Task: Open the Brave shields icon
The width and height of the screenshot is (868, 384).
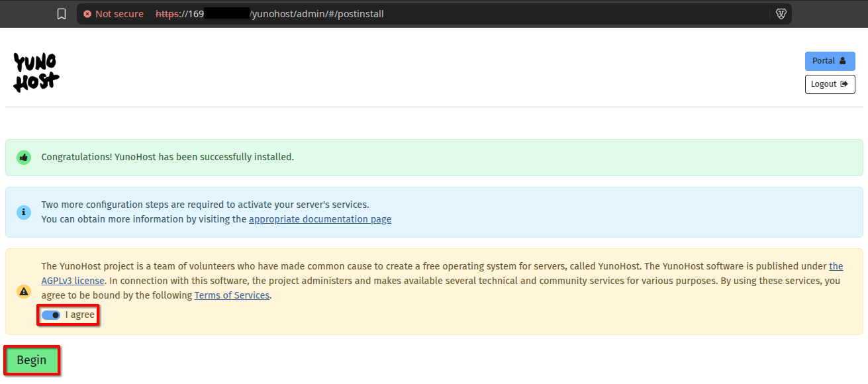Action: click(781, 14)
